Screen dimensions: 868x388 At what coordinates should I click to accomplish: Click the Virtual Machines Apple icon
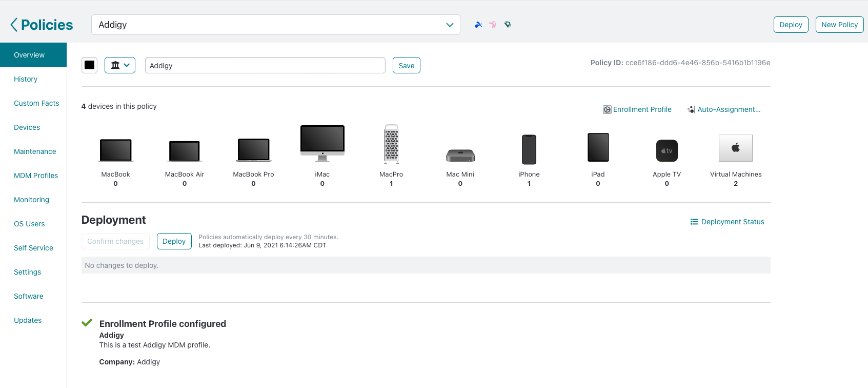[x=736, y=148]
